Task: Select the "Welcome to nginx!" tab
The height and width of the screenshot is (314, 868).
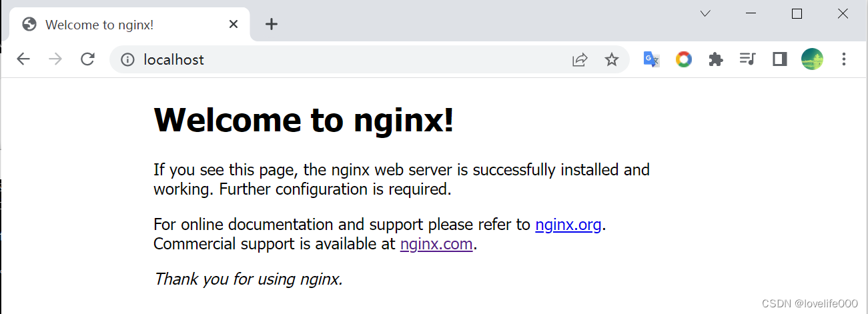Action: tap(100, 25)
